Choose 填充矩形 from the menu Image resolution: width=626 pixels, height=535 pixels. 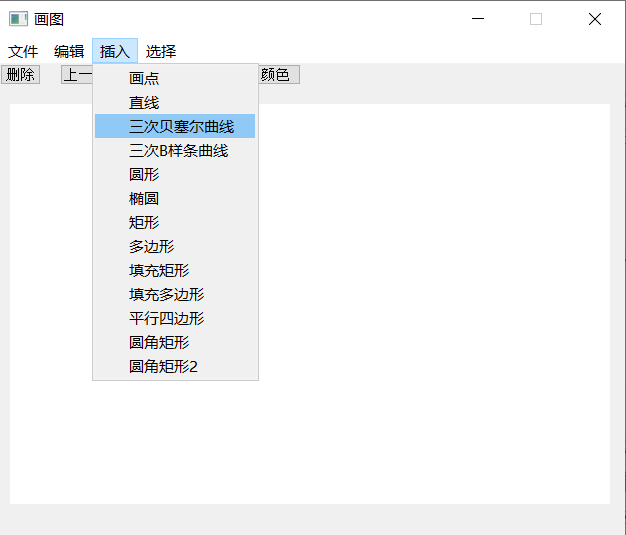point(175,270)
